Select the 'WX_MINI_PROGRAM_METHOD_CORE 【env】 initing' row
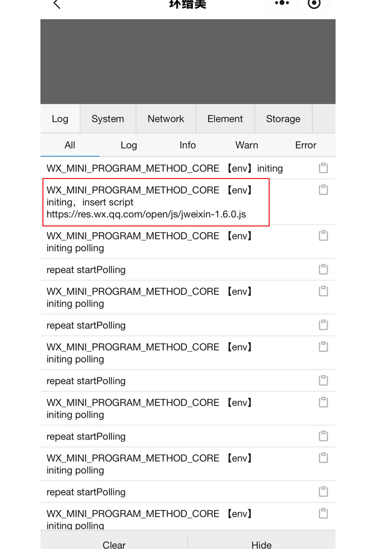 point(188,168)
